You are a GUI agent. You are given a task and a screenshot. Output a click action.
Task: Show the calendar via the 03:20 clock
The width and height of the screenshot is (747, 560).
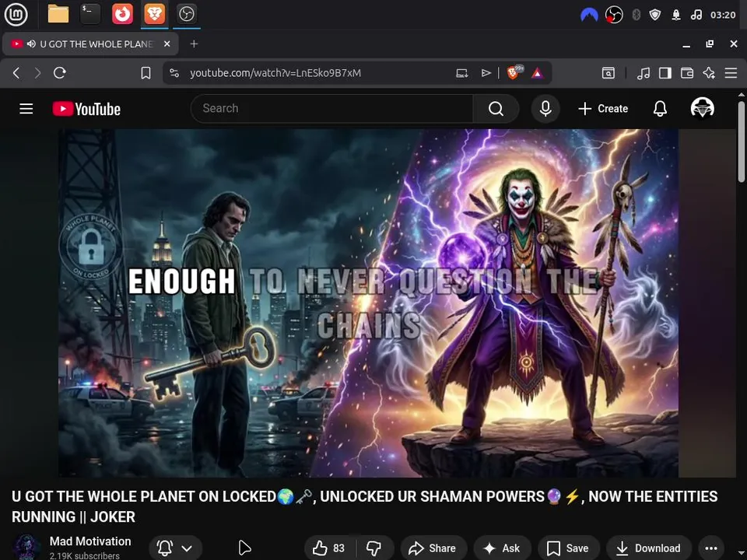point(723,15)
